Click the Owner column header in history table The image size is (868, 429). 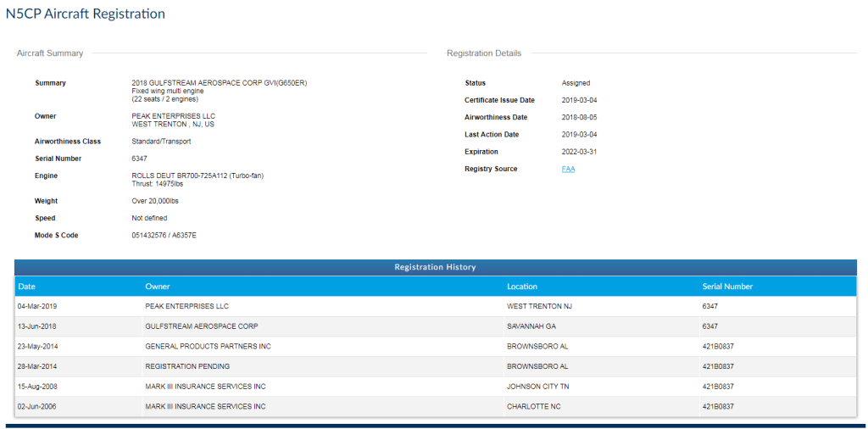tap(158, 287)
